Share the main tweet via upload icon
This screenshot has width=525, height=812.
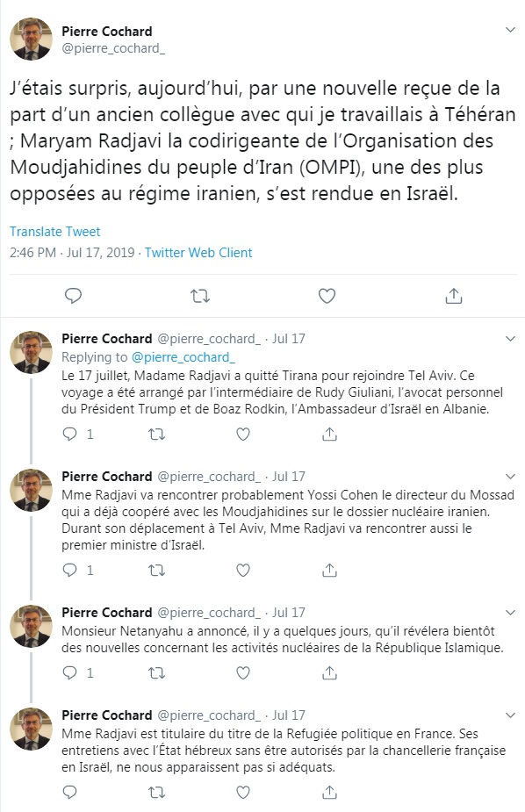tap(454, 296)
